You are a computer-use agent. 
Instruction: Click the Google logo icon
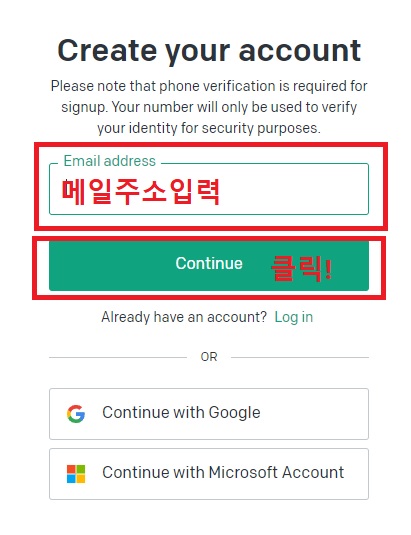coord(76,414)
